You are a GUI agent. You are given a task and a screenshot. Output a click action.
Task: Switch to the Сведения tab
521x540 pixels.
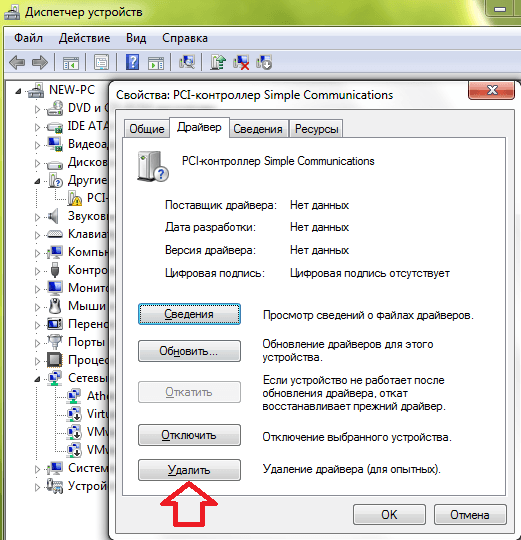pyautogui.click(x=258, y=129)
